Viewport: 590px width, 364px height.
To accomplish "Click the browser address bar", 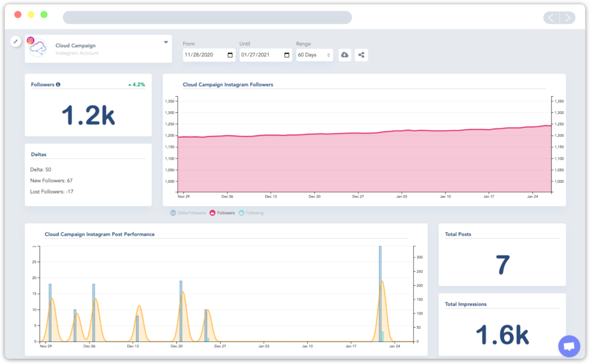I will 207,18.
